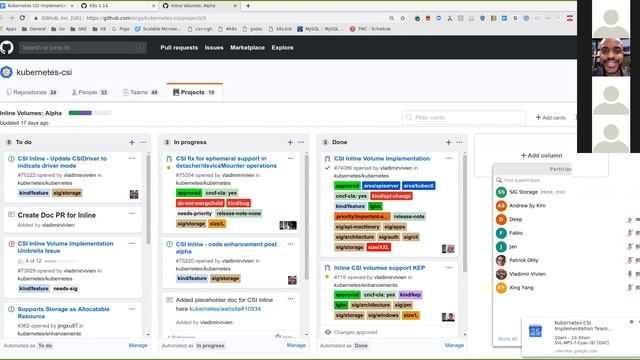This screenshot has height=360, width=640.
Task: Click Manage under In progress column
Action: (x=296, y=345)
